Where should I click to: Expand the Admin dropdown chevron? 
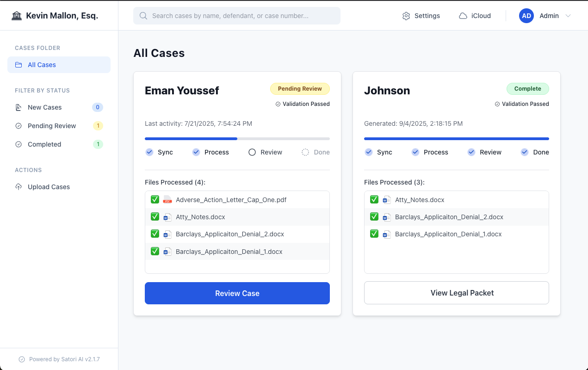pyautogui.click(x=568, y=16)
